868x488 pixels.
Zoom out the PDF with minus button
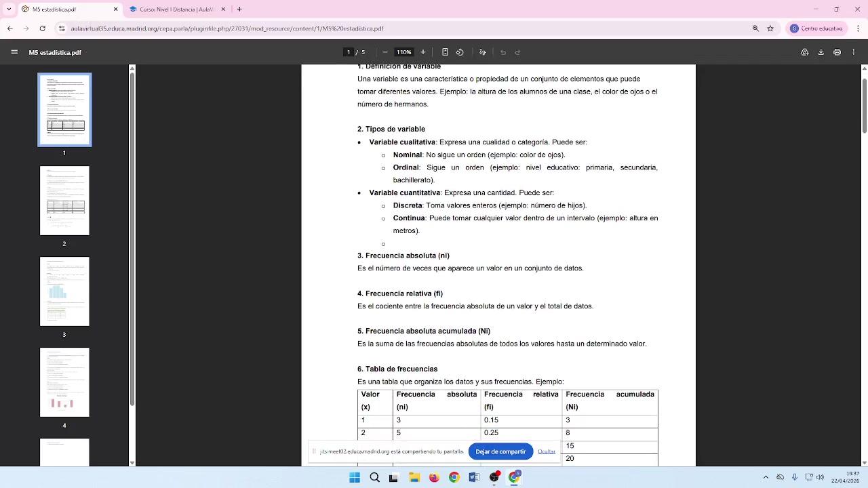coord(385,52)
